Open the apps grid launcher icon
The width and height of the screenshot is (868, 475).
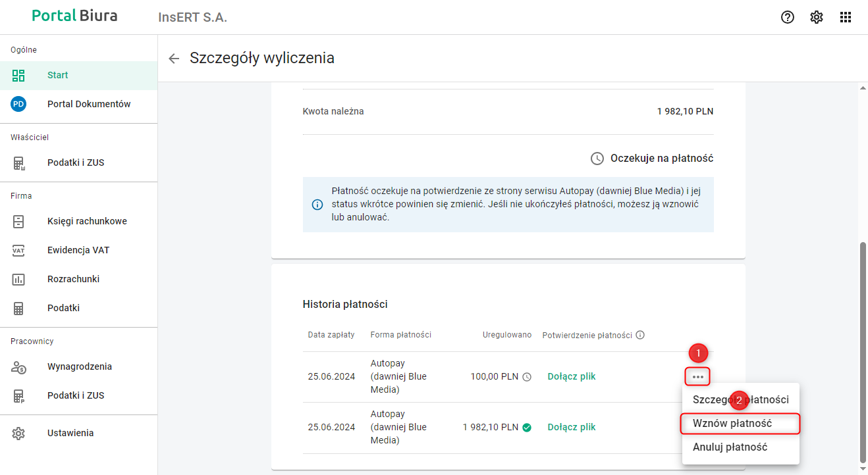(x=846, y=17)
